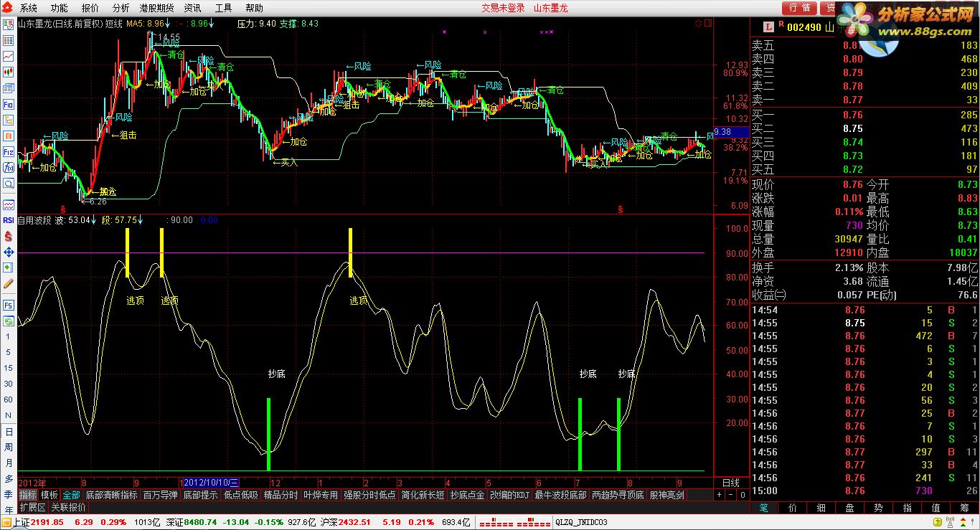980x530 pixels.
Task: Select the 细 tab in quote panel
Action: coord(821,507)
